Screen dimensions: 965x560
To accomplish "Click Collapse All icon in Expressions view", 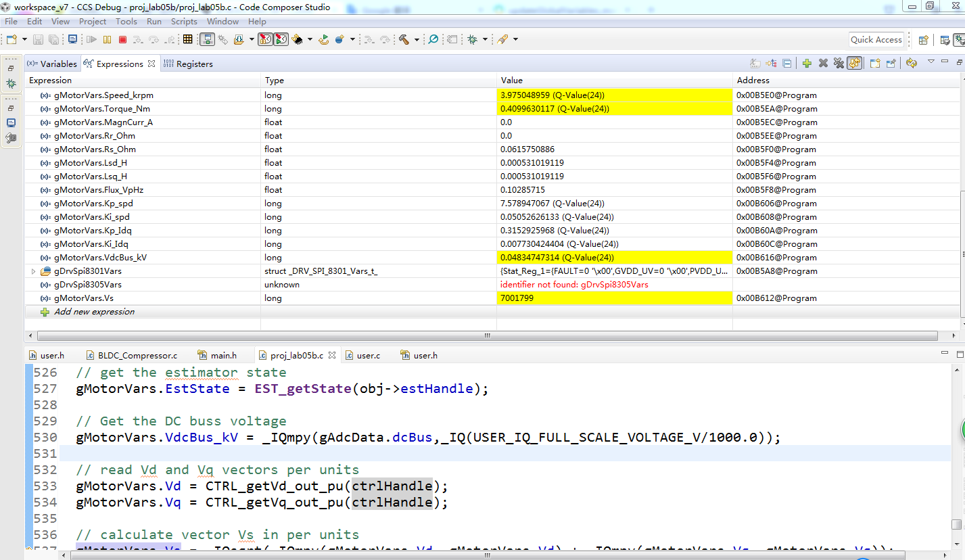I will pyautogui.click(x=787, y=64).
